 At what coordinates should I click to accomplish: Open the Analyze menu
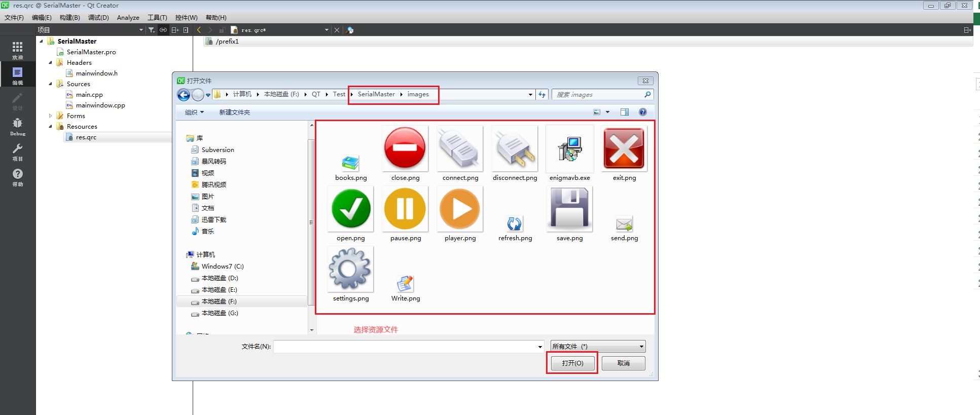[x=128, y=17]
